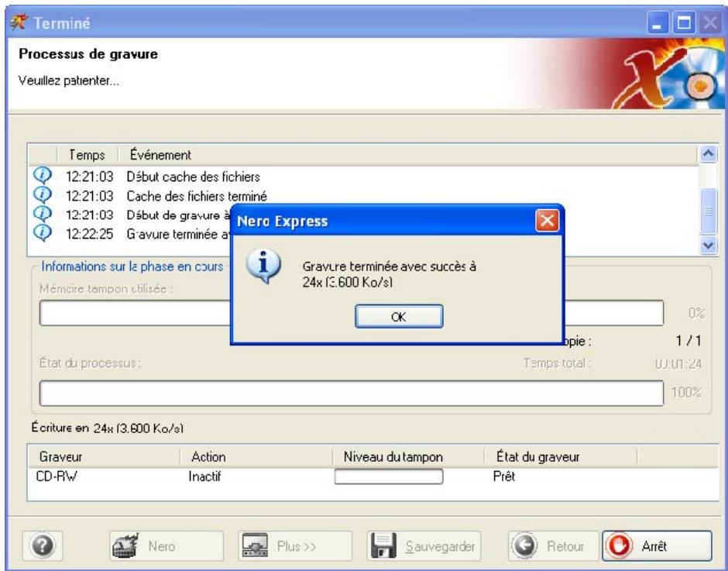Click the buffer level bar for CD-RW

coord(389,476)
